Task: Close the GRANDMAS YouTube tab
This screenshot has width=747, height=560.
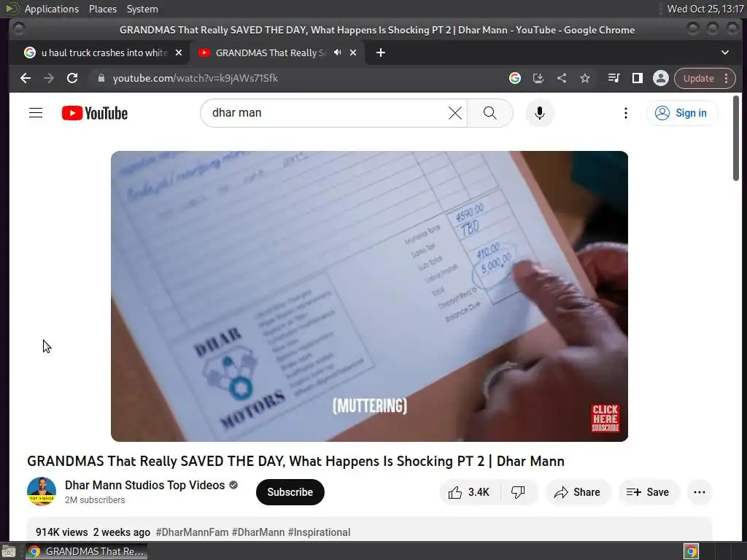Action: (353, 52)
